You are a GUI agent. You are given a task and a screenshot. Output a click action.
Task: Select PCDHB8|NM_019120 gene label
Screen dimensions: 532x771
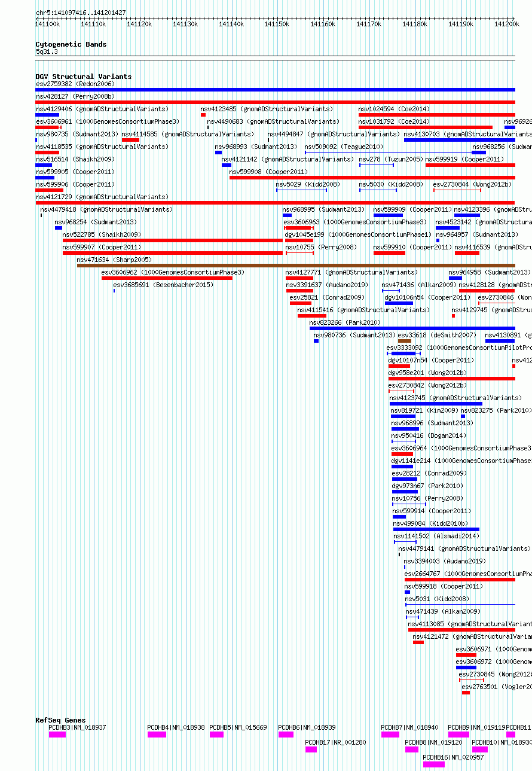pos(434,742)
